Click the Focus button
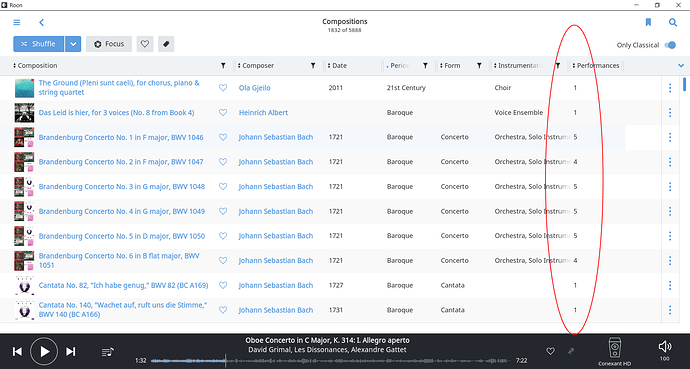This screenshot has width=690, height=369. (x=109, y=44)
